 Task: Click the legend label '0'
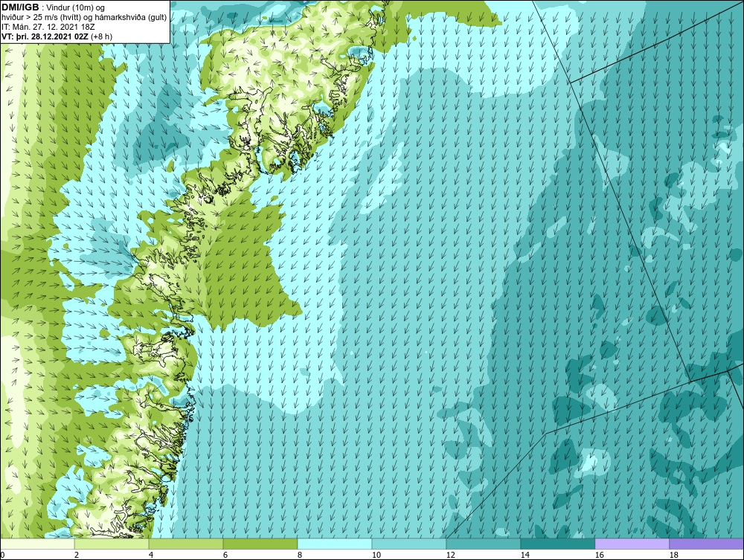coord(2,555)
